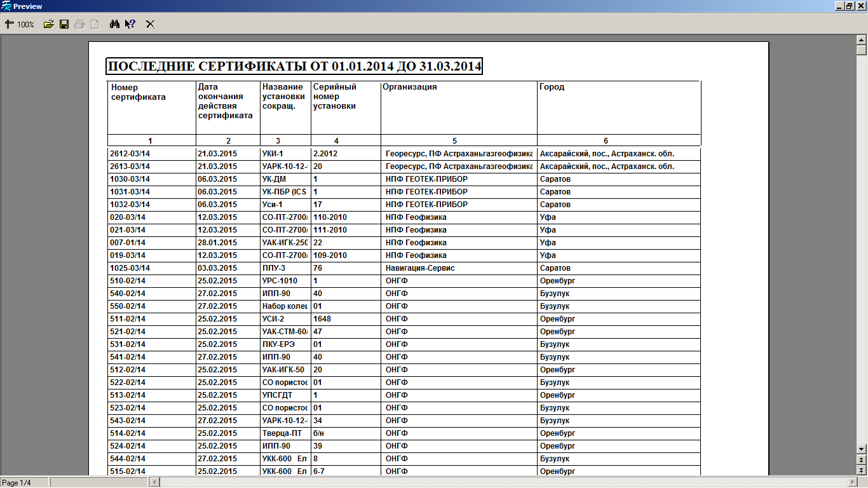The height and width of the screenshot is (488, 868).
Task: Select certificate number 543-02/14
Action: pyautogui.click(x=128, y=421)
